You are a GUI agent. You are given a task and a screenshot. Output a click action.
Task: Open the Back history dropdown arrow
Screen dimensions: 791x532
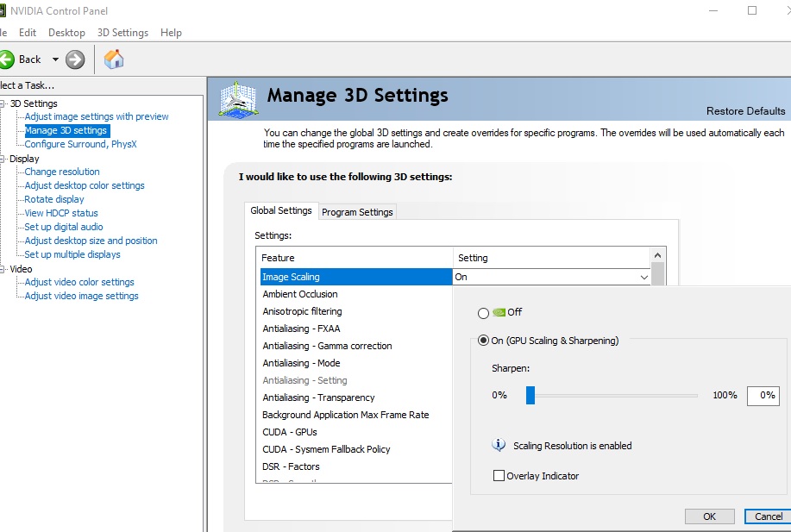tap(55, 59)
